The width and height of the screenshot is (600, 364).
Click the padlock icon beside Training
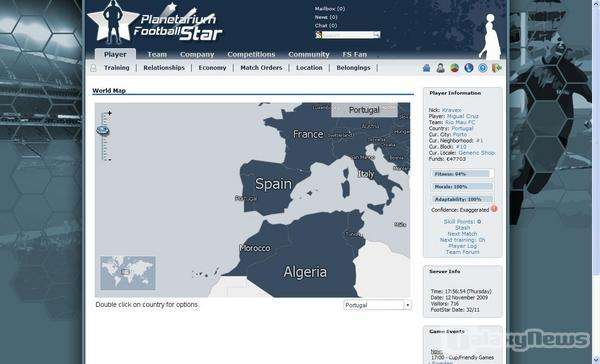click(93, 68)
